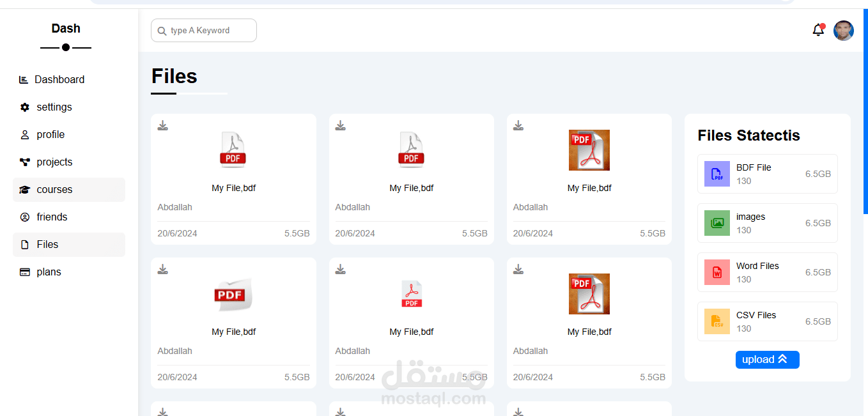Click the green images icon
The image size is (868, 416).
pyautogui.click(x=717, y=223)
